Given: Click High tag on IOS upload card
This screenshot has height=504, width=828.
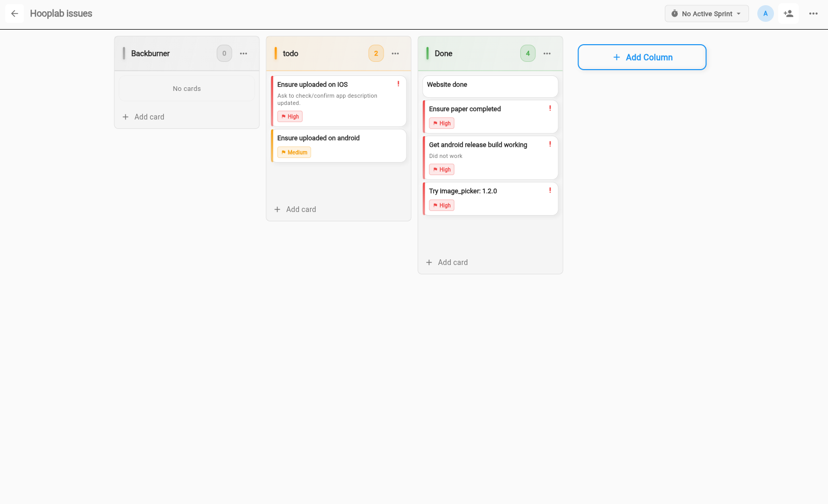Looking at the screenshot, I should pyautogui.click(x=290, y=116).
